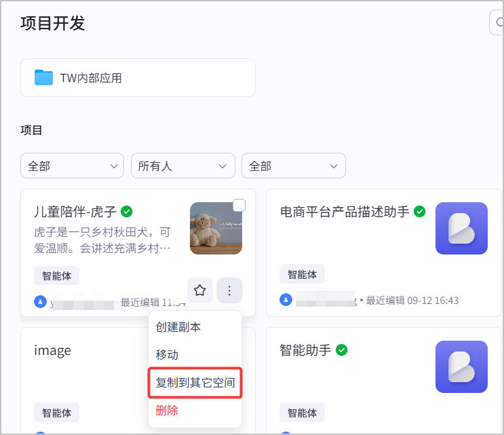Tick the checkbox on 儿童陪伴-虎子 card thumbnail
Viewport: 504px width, 435px height.
[x=239, y=206]
